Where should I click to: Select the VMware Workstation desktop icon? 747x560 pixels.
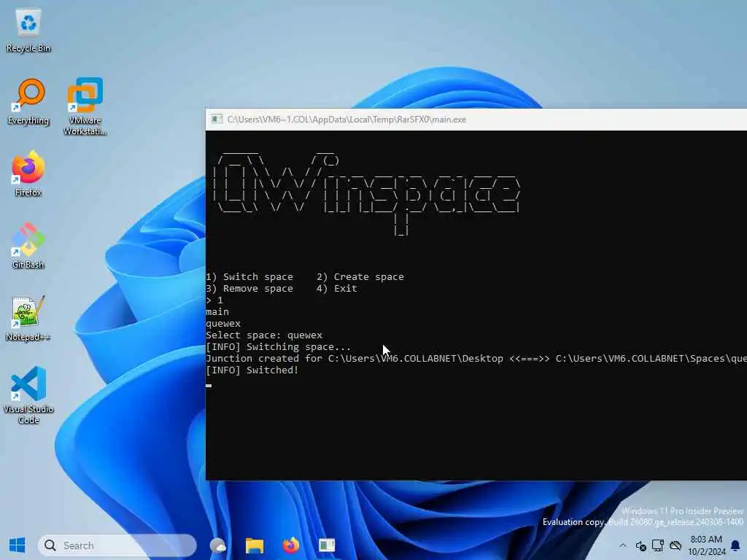pos(85,106)
